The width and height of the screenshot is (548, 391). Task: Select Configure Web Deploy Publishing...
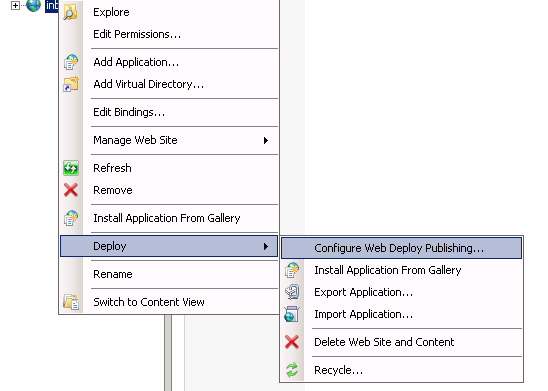402,248
